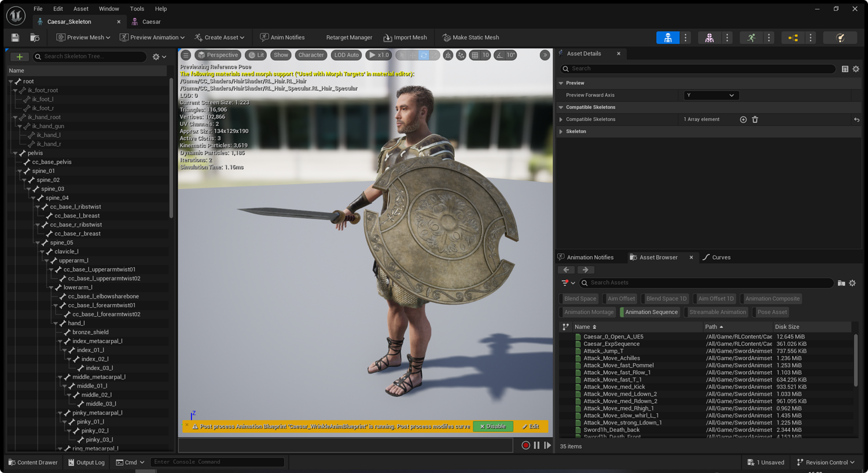
Task: Toggle the Animation Composite filter
Action: (x=771, y=299)
